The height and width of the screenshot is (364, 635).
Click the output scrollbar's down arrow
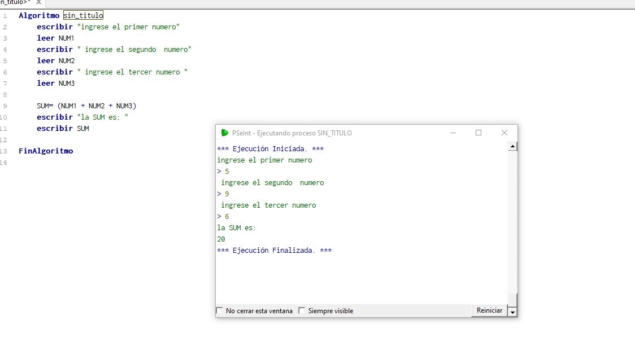(x=512, y=312)
